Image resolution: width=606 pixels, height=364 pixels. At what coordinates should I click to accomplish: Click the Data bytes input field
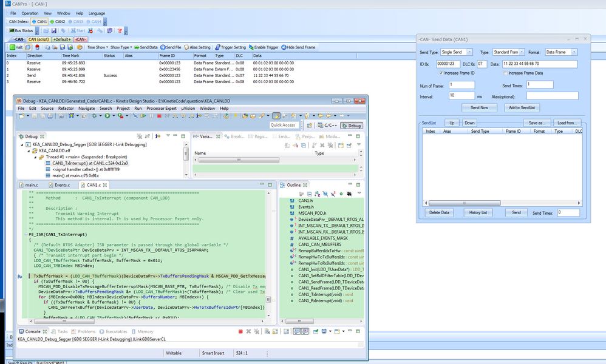(x=540, y=64)
